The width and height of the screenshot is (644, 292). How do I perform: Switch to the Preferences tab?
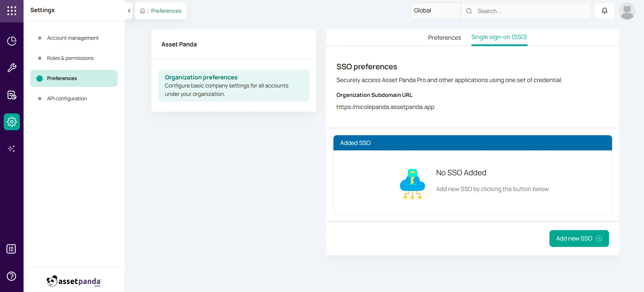[x=444, y=38]
